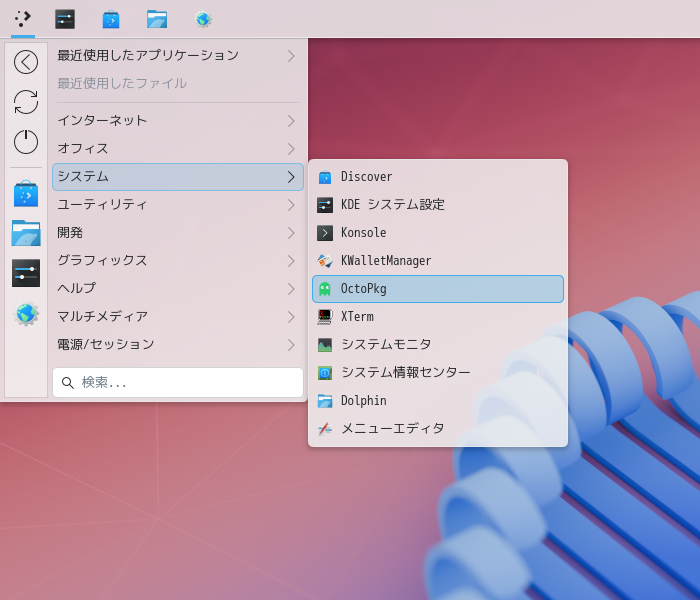Click the Dolphin folder icon in submenu
Viewport: 700px width, 600px height.
point(325,401)
